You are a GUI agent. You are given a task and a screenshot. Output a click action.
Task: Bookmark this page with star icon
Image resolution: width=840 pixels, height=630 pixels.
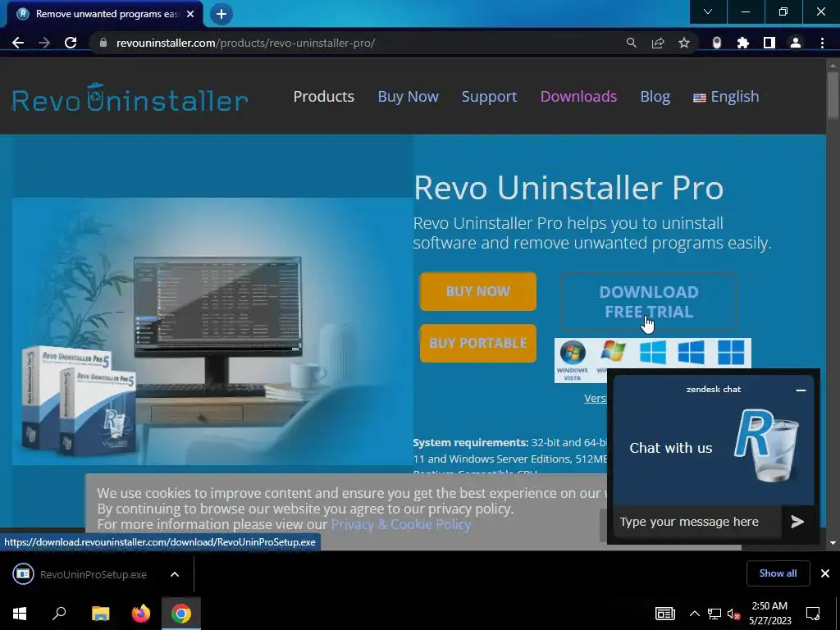pos(684,43)
